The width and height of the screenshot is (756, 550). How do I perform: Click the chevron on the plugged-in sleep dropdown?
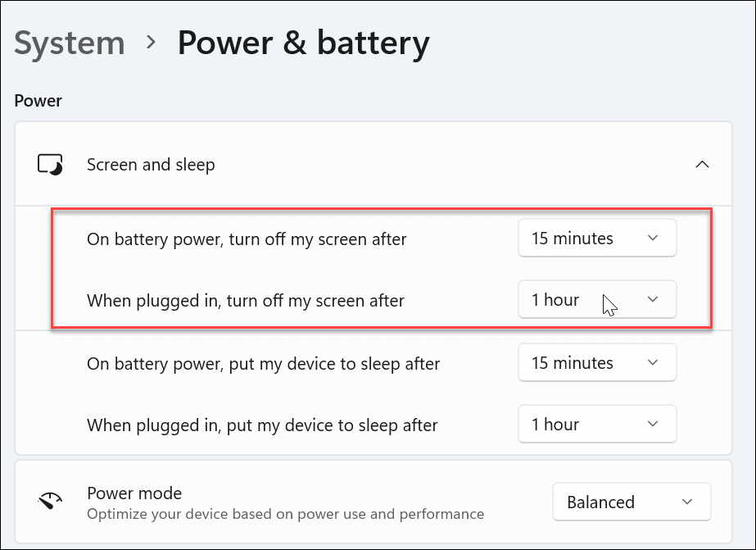652,424
